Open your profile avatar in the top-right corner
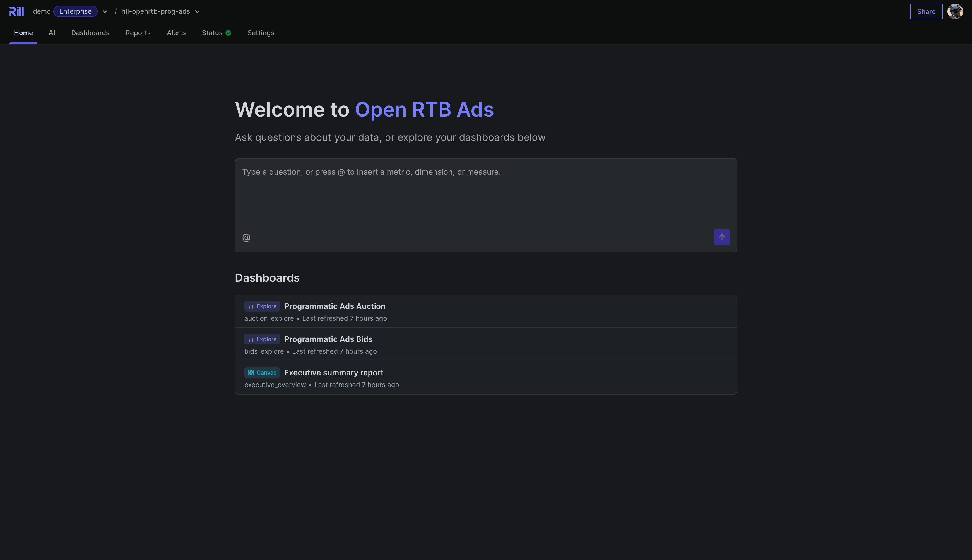The height and width of the screenshot is (560, 972). 956,11
